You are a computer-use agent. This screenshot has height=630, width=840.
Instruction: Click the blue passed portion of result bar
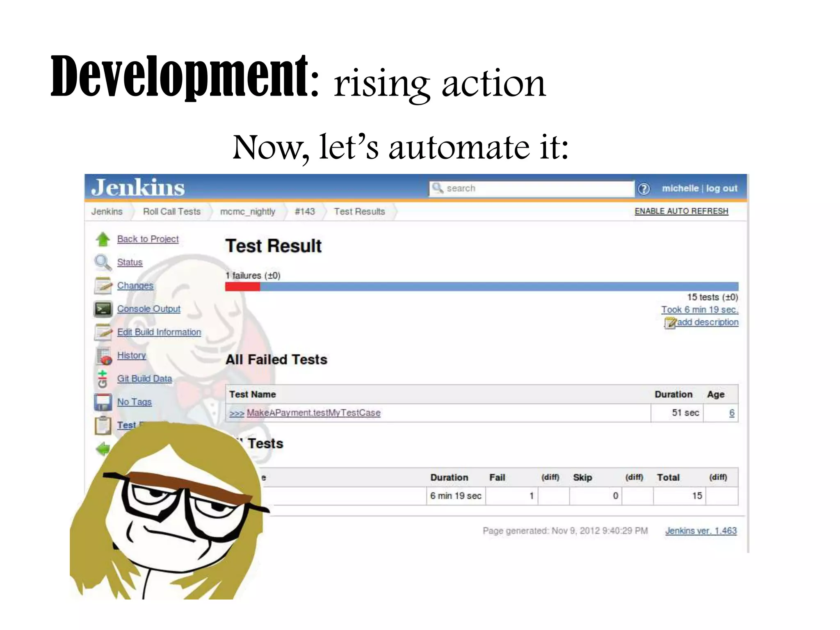pos(499,287)
